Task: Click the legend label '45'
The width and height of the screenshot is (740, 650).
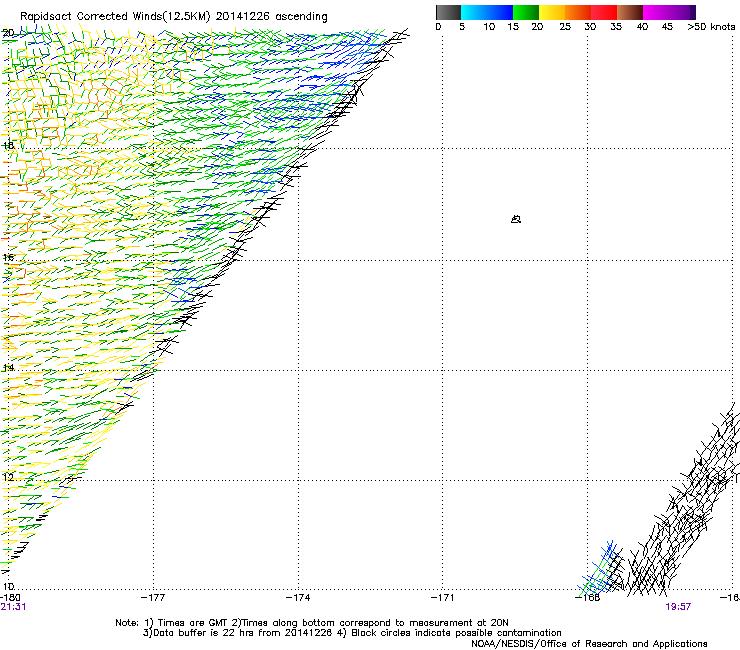Action: pos(667,26)
